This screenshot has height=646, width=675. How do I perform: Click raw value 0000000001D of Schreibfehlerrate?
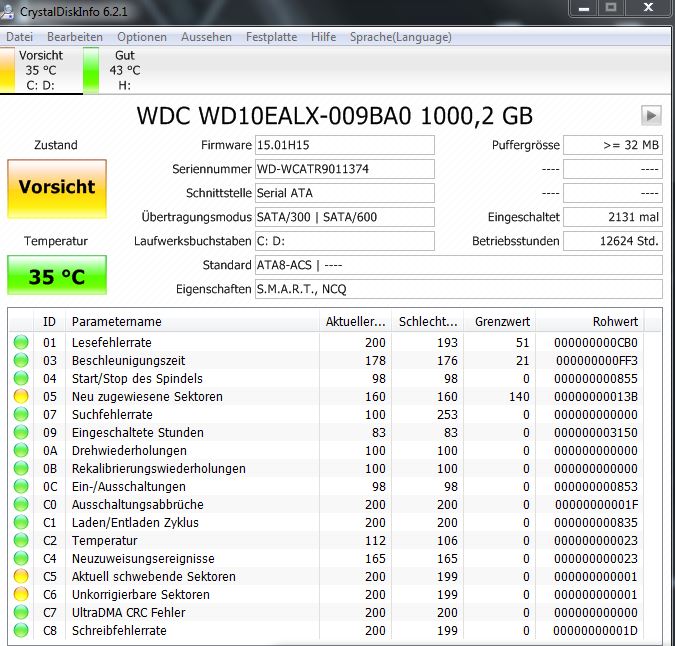pos(596,631)
